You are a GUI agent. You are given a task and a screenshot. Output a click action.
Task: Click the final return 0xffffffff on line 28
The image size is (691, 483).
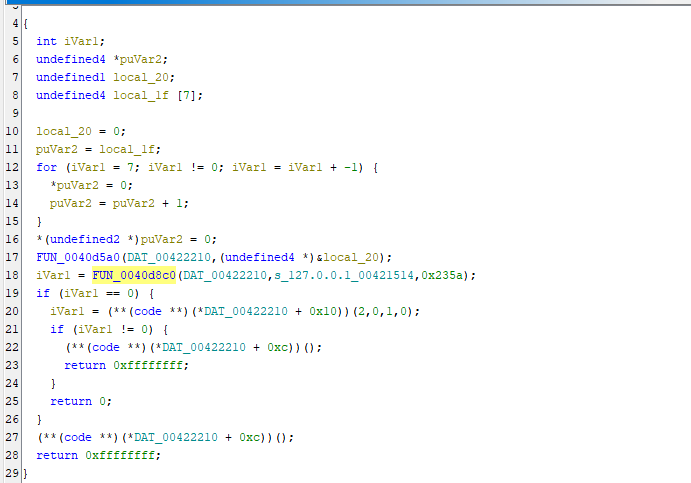coord(97,455)
